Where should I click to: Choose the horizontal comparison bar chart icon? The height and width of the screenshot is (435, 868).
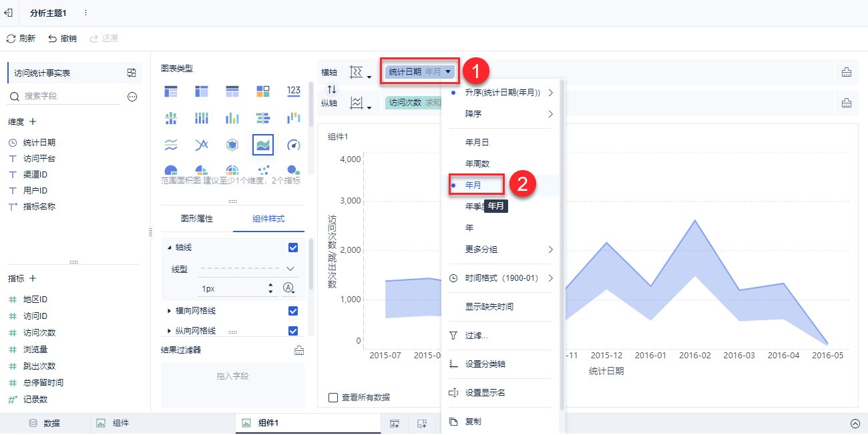[x=263, y=118]
